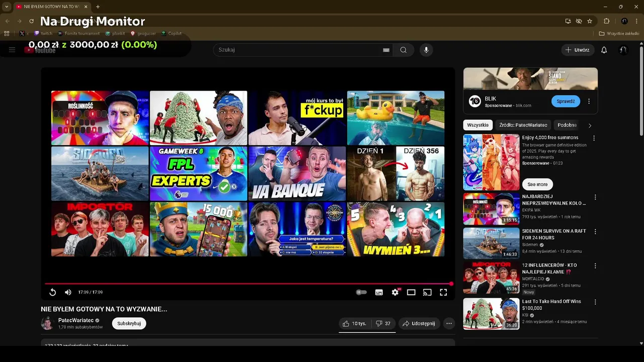Open Chrome three-dot menu

click(636, 21)
